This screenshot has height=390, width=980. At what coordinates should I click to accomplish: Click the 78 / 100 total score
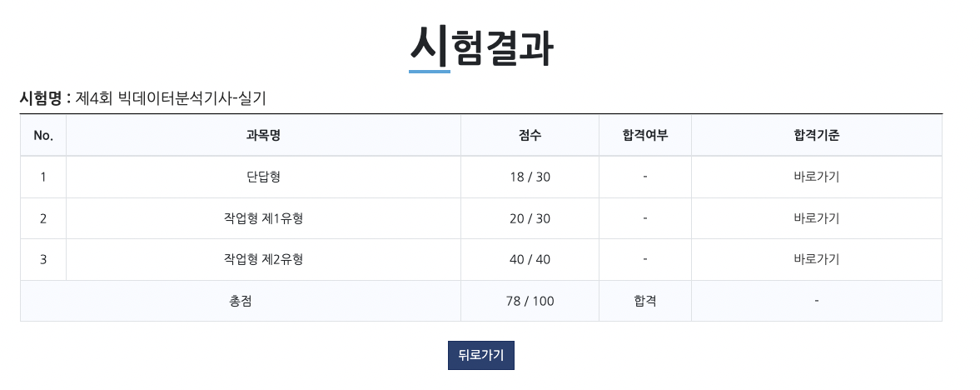click(x=530, y=301)
